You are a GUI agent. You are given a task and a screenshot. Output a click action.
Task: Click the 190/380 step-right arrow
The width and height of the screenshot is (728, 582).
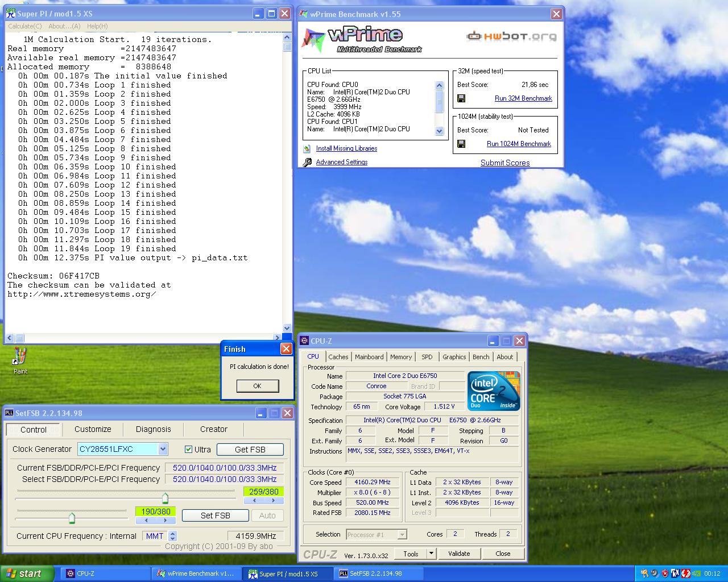click(x=166, y=520)
